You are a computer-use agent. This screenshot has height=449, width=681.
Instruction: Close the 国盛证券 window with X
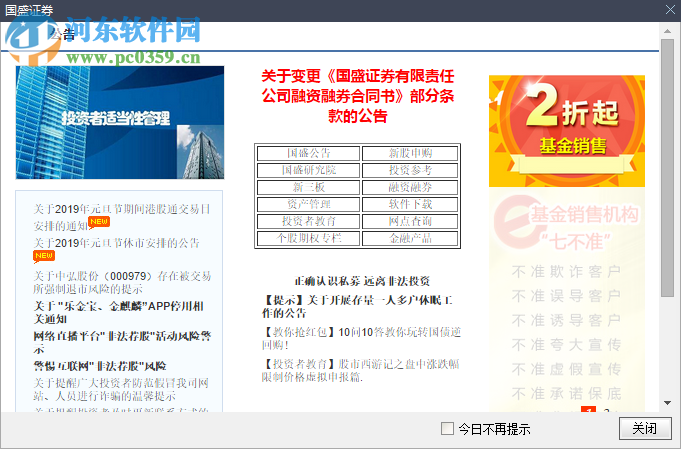point(670,10)
